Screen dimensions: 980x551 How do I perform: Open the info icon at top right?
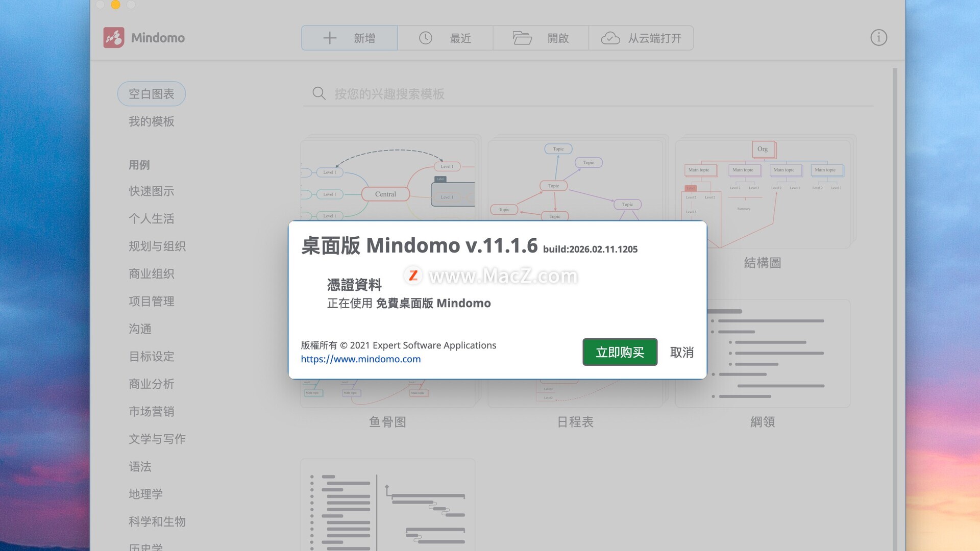878,38
